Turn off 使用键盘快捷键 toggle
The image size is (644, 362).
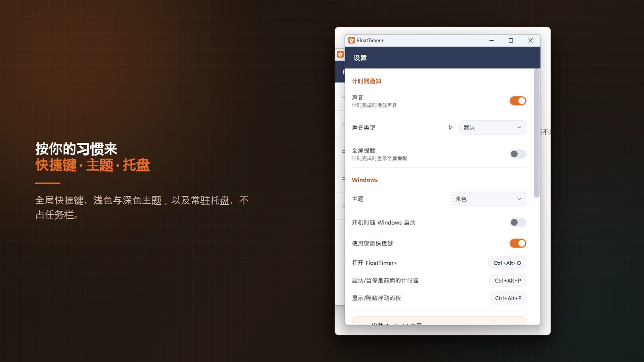(518, 243)
